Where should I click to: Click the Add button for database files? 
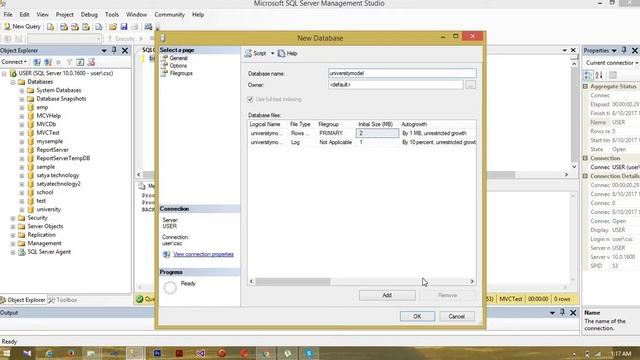pyautogui.click(x=387, y=295)
